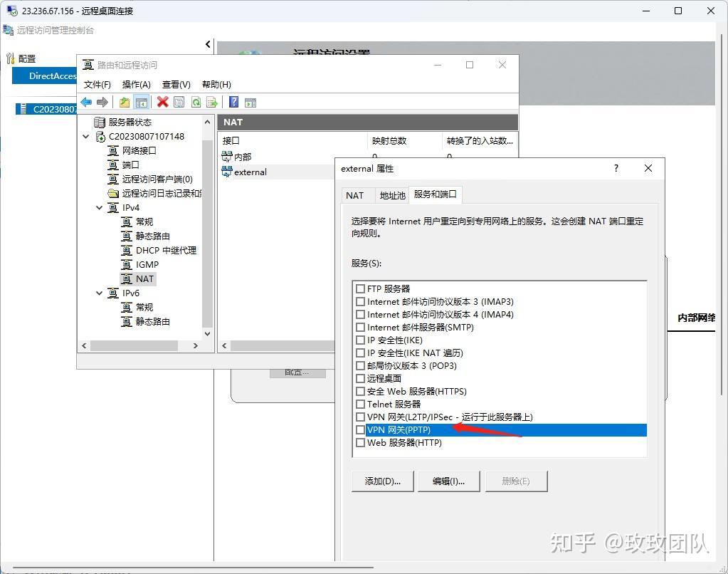Click the forward navigation arrow in toolbar

point(102,102)
